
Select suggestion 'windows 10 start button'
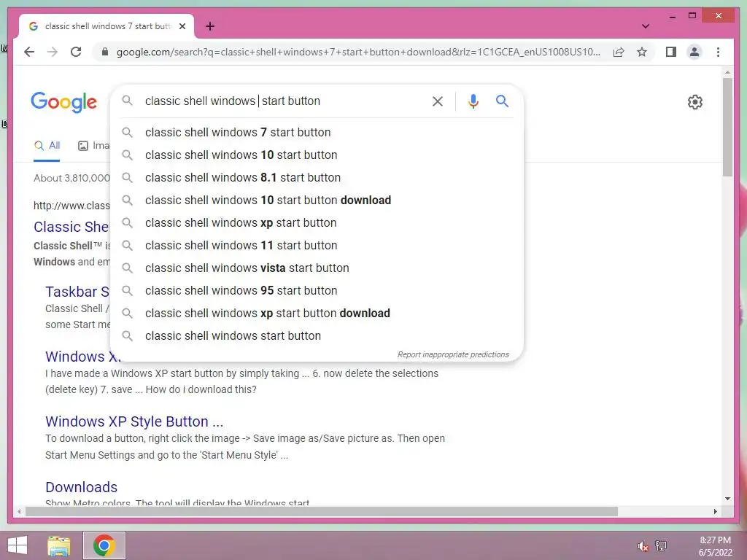point(317,155)
